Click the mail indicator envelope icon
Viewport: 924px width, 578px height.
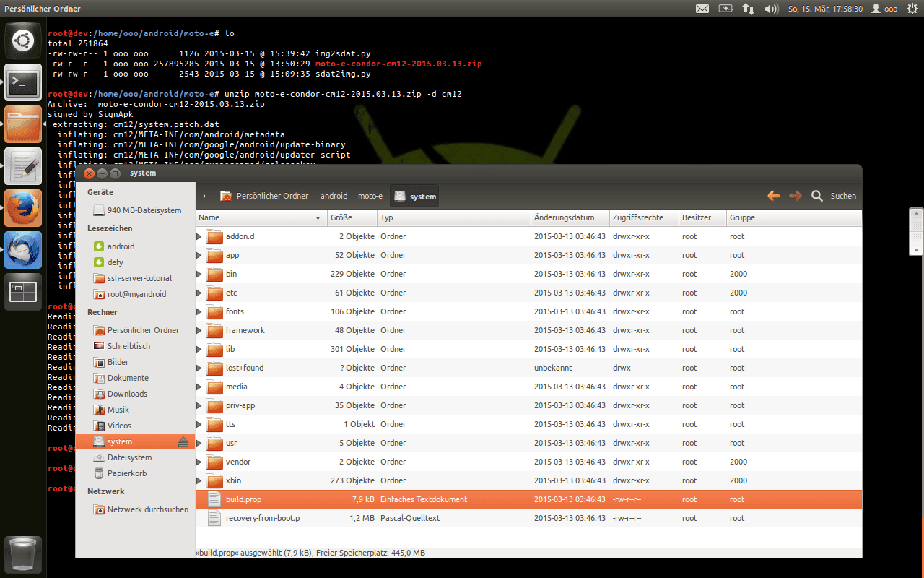tap(702, 9)
